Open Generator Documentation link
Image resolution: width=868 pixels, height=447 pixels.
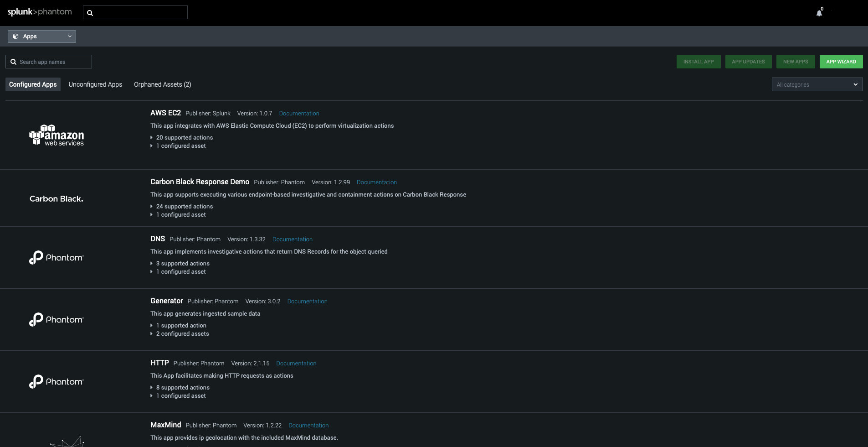[307, 301]
